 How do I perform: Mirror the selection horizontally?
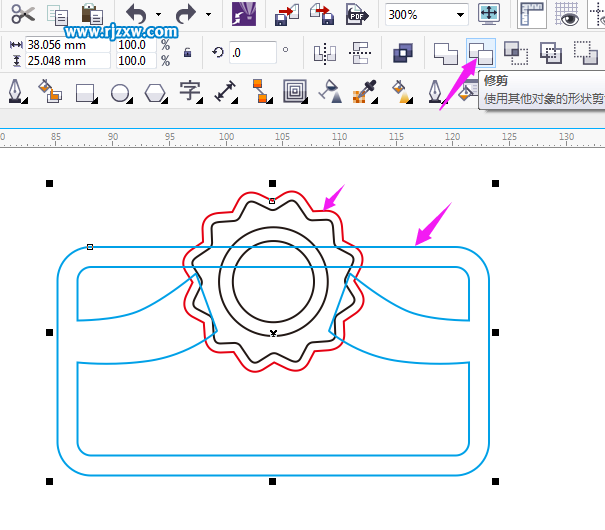coord(325,53)
